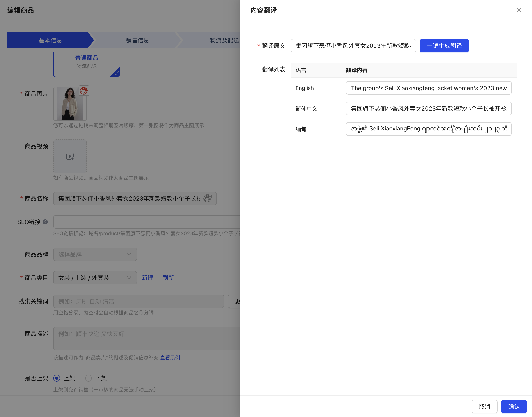Click 刷新 category link
The width and height of the screenshot is (532, 417).
[x=168, y=278]
